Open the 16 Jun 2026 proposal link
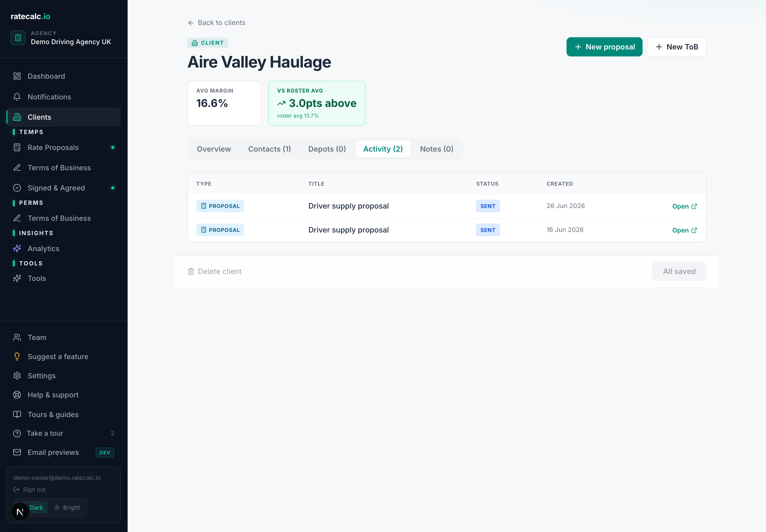The height and width of the screenshot is (532, 766). coord(684,230)
